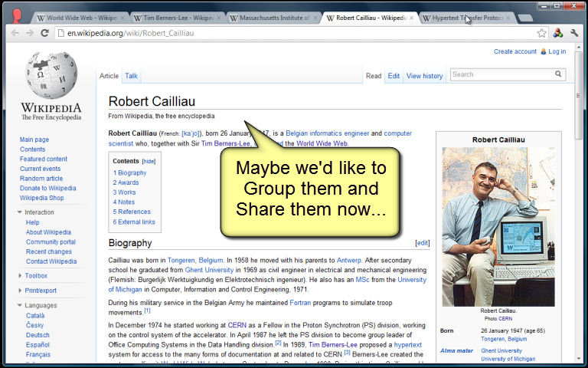Viewport: 588px width, 368px height.
Task: Open the Main page link
Action: pyautogui.click(x=34, y=140)
